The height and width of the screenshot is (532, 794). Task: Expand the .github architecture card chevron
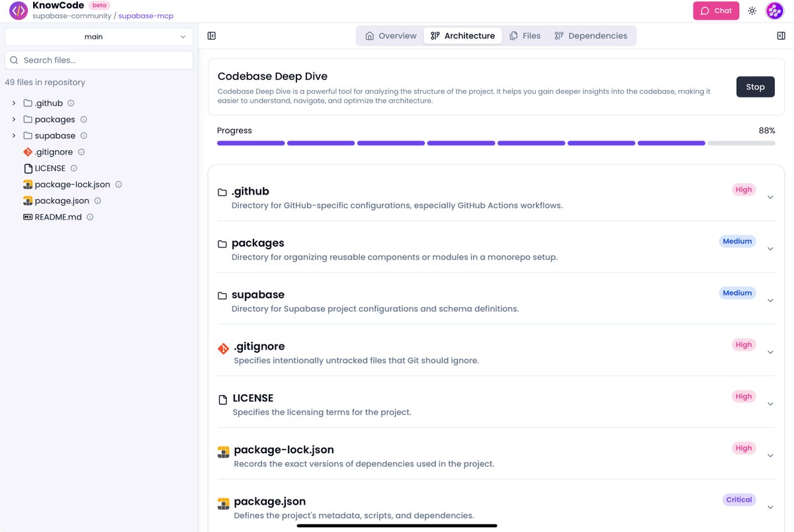pyautogui.click(x=770, y=197)
